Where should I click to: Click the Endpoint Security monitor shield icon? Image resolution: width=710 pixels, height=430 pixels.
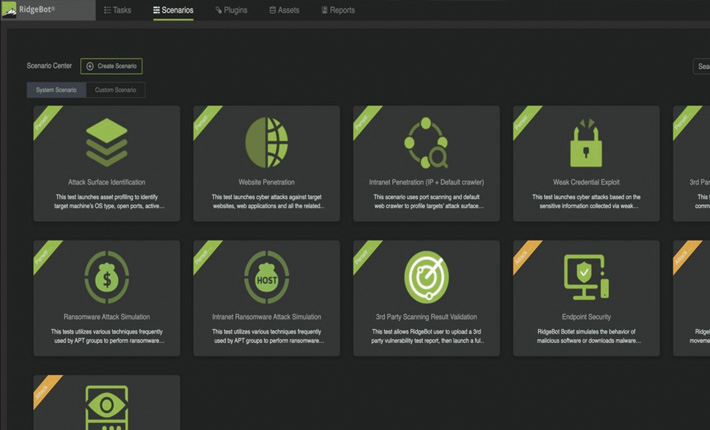point(586,276)
